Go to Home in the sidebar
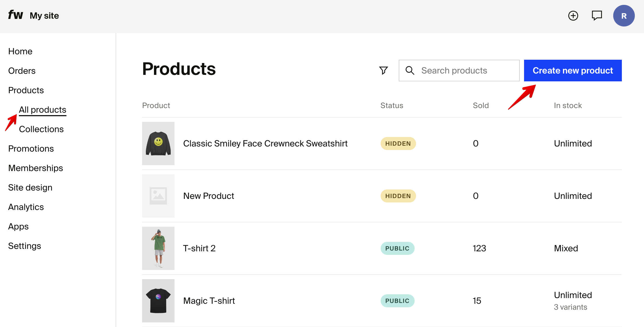 tap(20, 51)
